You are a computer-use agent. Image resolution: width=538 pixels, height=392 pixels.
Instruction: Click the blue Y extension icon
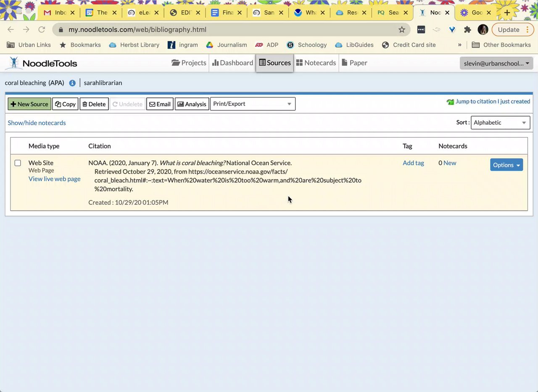tap(452, 30)
